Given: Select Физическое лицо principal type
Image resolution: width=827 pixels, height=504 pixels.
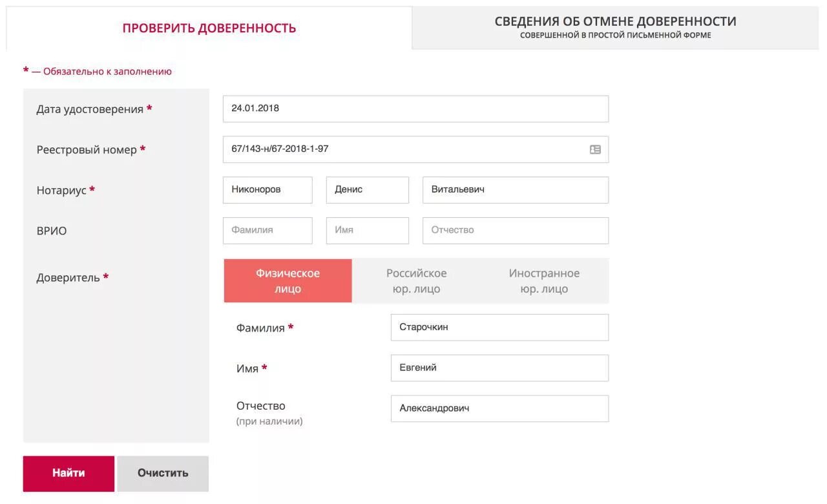Looking at the screenshot, I should click(x=288, y=281).
